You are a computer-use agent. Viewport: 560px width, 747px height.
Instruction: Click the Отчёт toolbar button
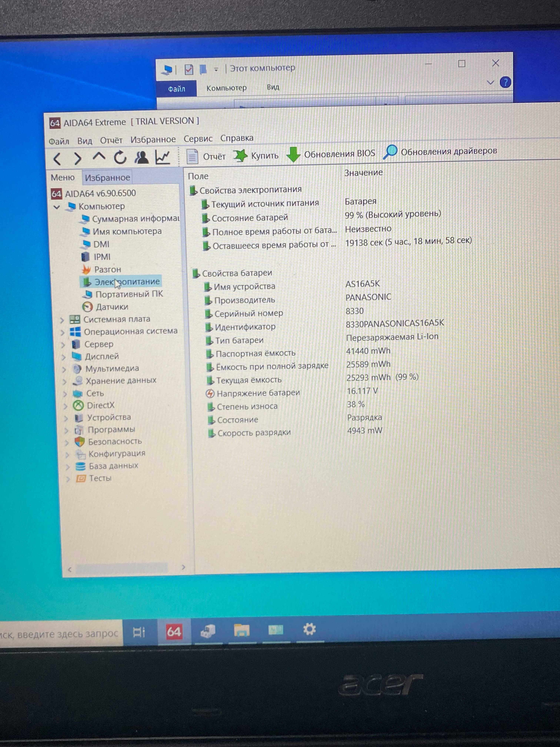[206, 156]
